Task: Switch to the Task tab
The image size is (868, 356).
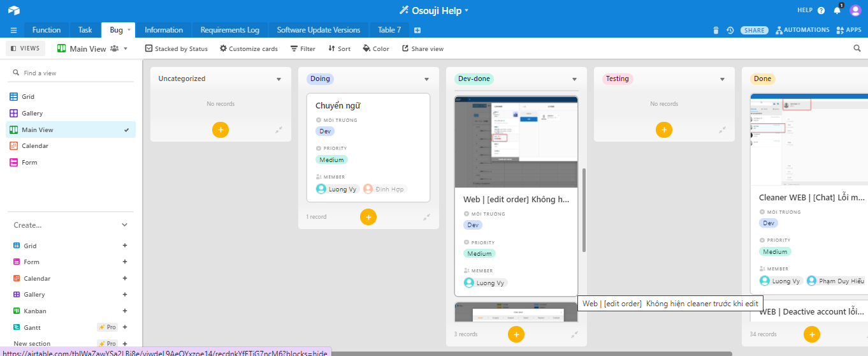Action: pyautogui.click(x=85, y=30)
